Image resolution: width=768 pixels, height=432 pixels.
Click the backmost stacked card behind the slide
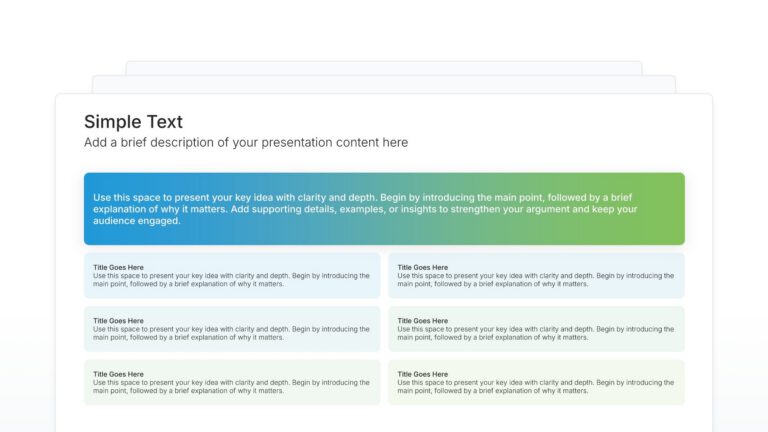[384, 68]
